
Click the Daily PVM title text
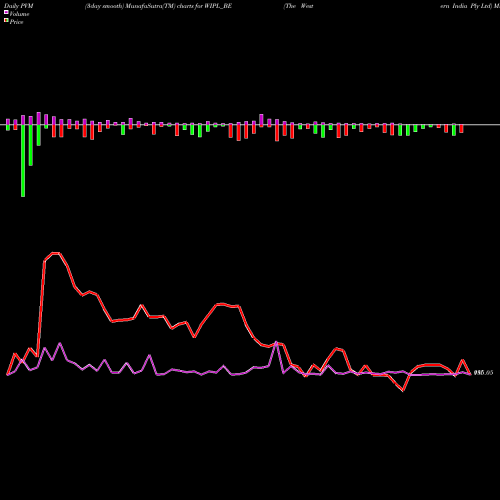click(19, 6)
